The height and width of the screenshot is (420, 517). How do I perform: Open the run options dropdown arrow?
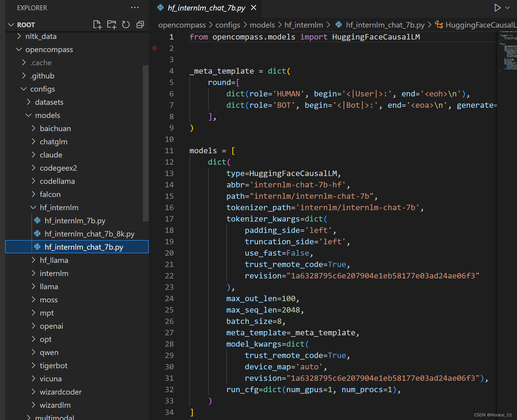tap(507, 8)
